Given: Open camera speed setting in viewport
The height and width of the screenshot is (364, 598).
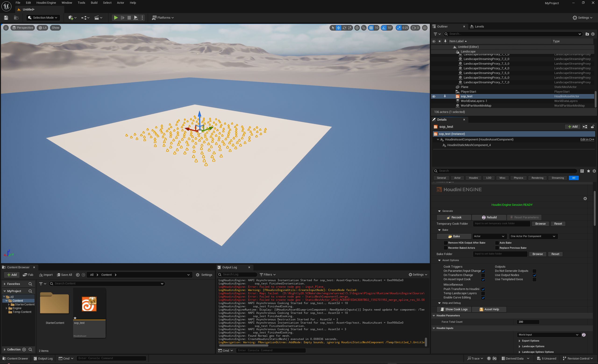Looking at the screenshot, I should [415, 28].
